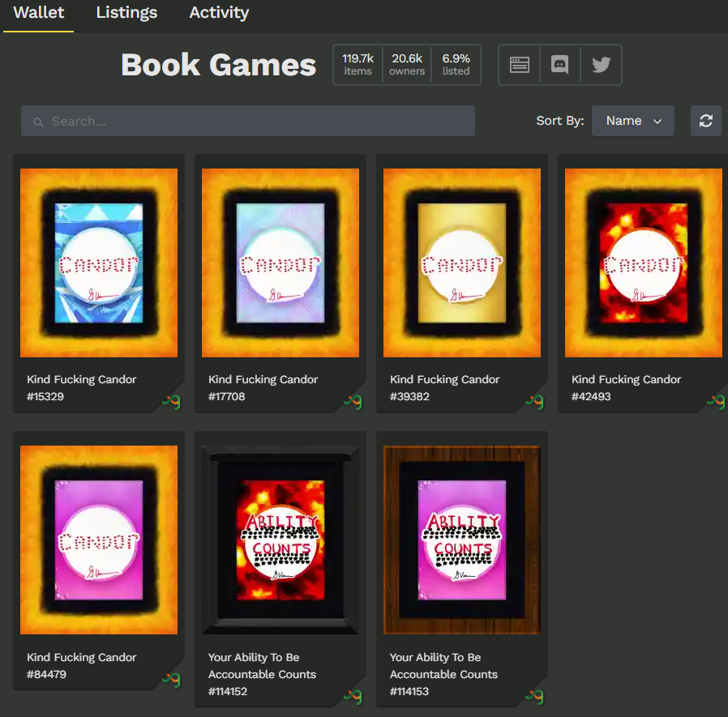728x717 pixels.
Task: Click title text of card #17708
Action: tap(263, 388)
